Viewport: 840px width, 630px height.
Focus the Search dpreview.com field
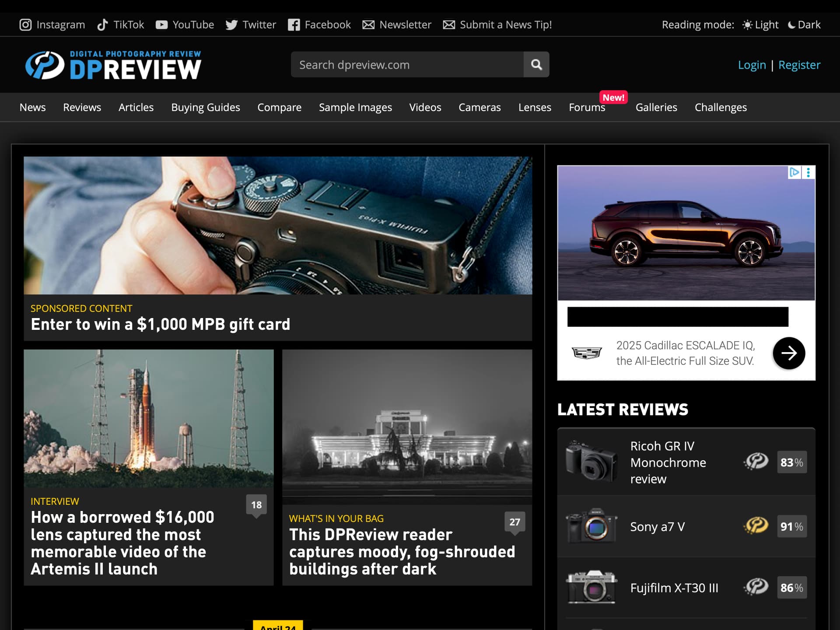click(x=407, y=65)
